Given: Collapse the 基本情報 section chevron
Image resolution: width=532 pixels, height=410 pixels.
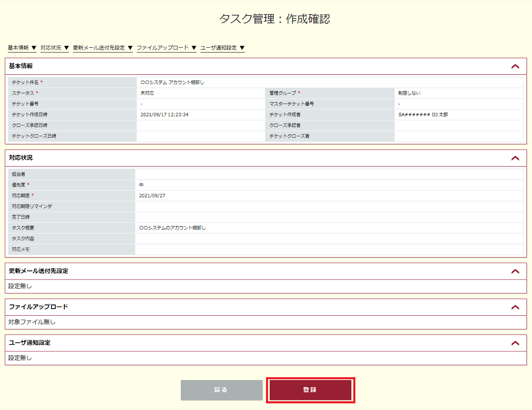Looking at the screenshot, I should coord(515,66).
